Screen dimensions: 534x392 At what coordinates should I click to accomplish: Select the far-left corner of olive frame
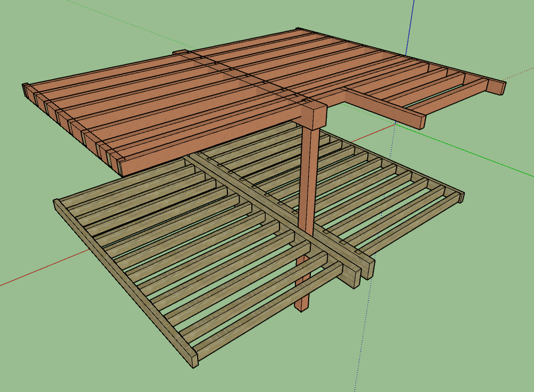tap(58, 204)
